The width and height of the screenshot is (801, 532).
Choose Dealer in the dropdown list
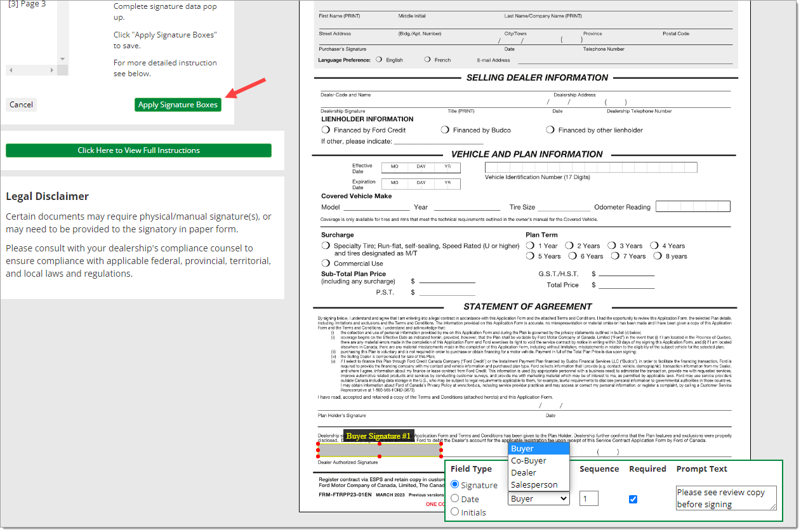coord(539,473)
